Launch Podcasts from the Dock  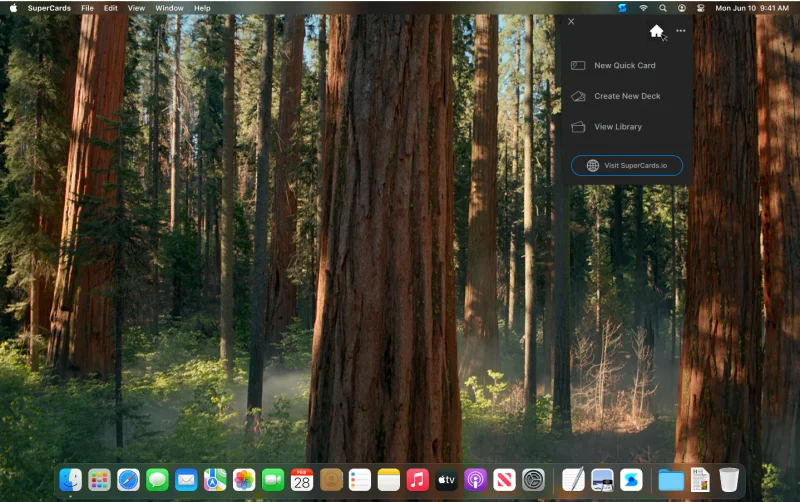476,480
